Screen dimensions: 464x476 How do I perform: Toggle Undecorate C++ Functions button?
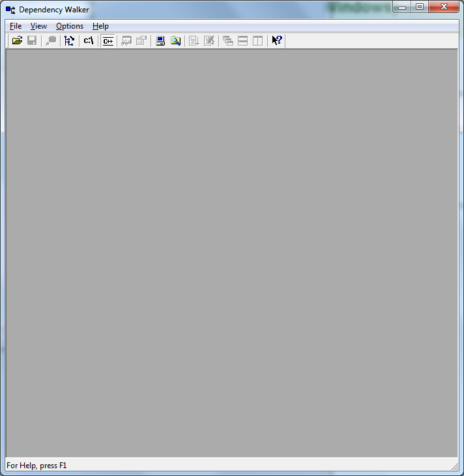(x=108, y=40)
